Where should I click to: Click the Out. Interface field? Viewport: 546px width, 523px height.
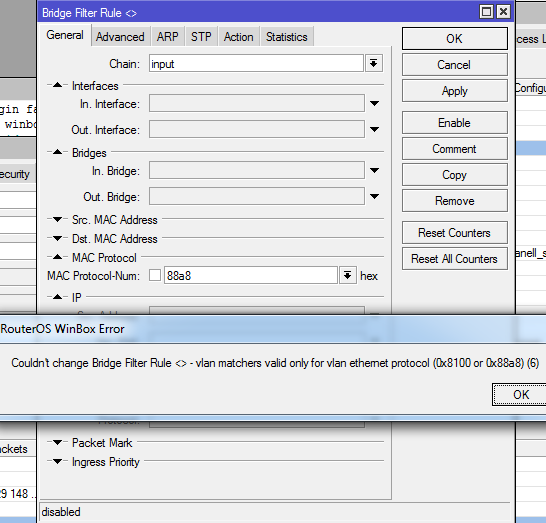[x=257, y=130]
